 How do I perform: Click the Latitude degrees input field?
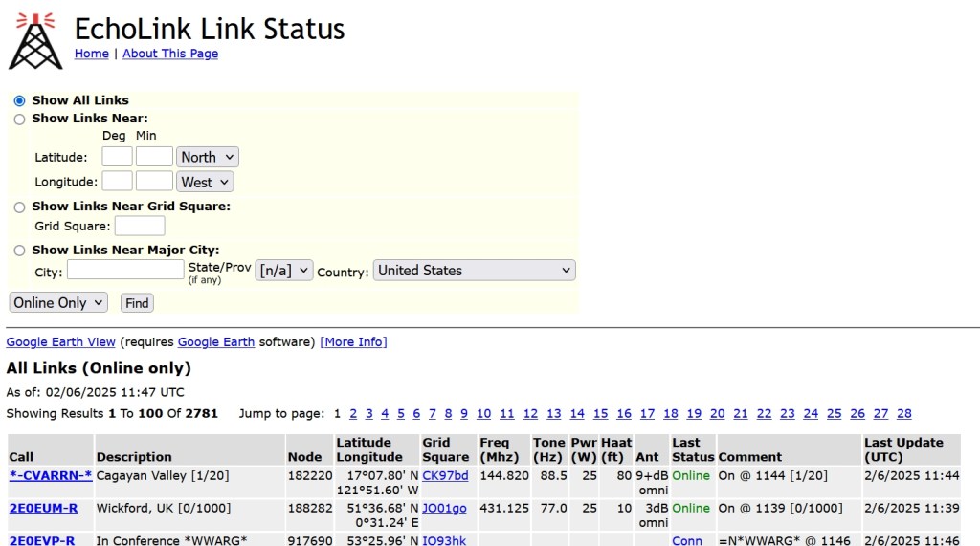[x=117, y=157]
